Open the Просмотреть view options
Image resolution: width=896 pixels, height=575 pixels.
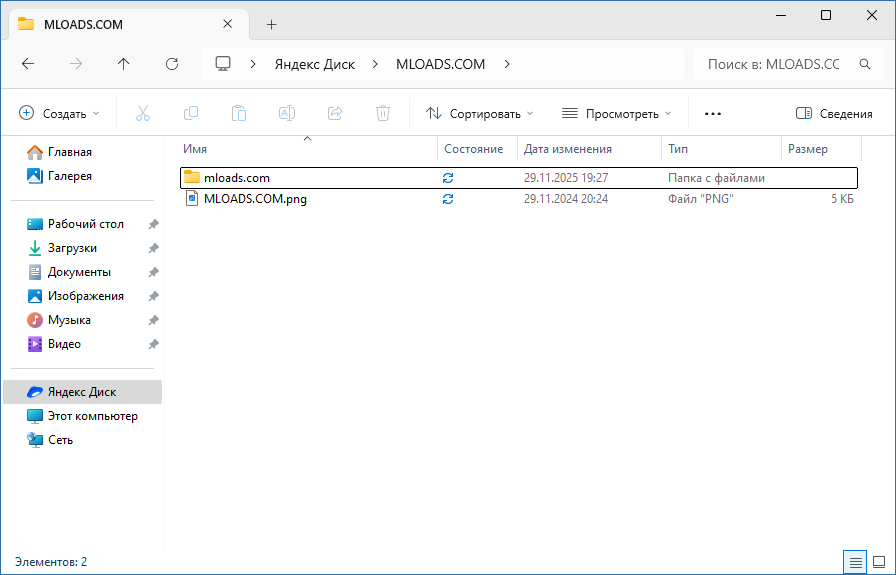(616, 114)
